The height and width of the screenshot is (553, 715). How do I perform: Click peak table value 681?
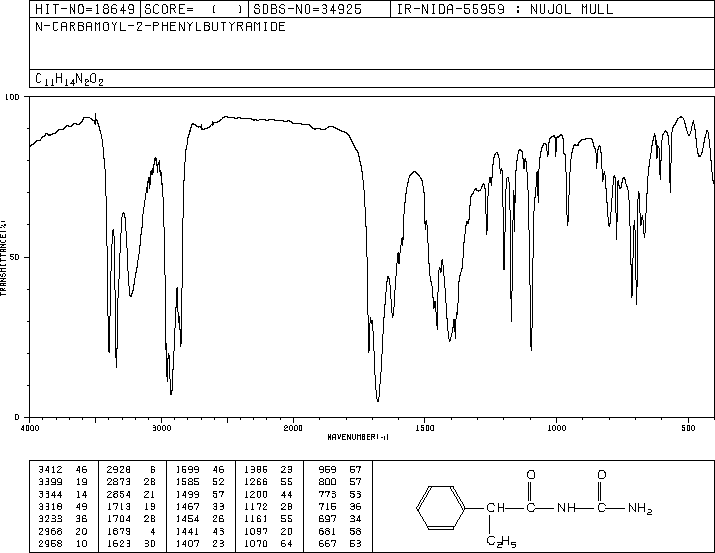click(x=327, y=531)
